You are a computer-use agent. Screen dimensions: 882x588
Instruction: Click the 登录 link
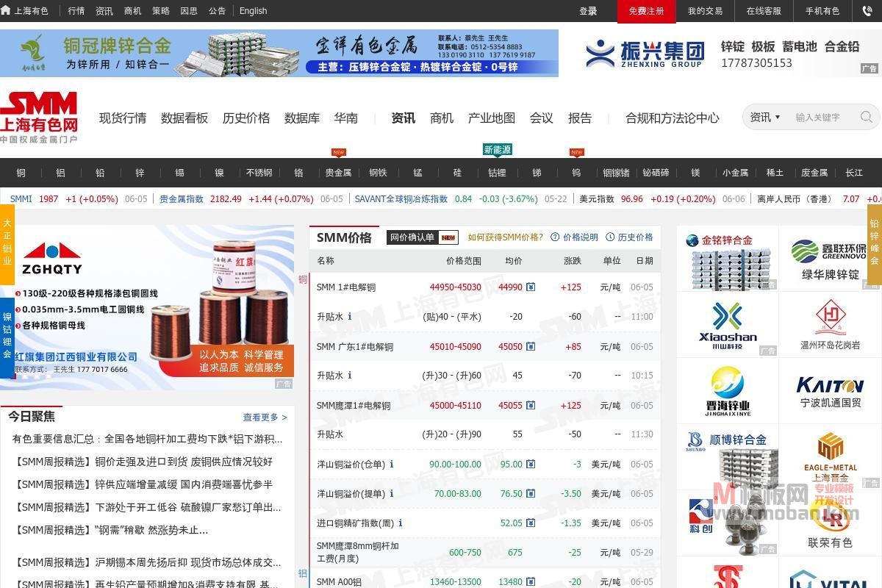tap(588, 11)
